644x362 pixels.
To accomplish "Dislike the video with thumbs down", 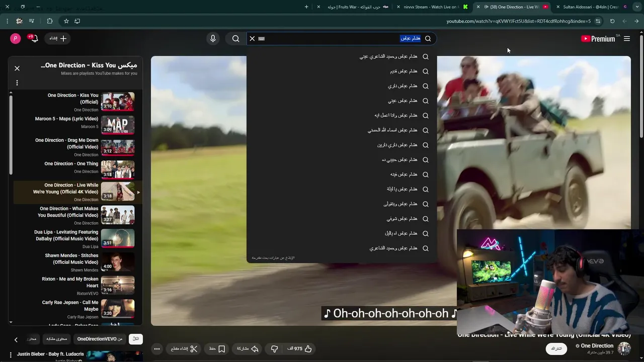I will click(274, 348).
